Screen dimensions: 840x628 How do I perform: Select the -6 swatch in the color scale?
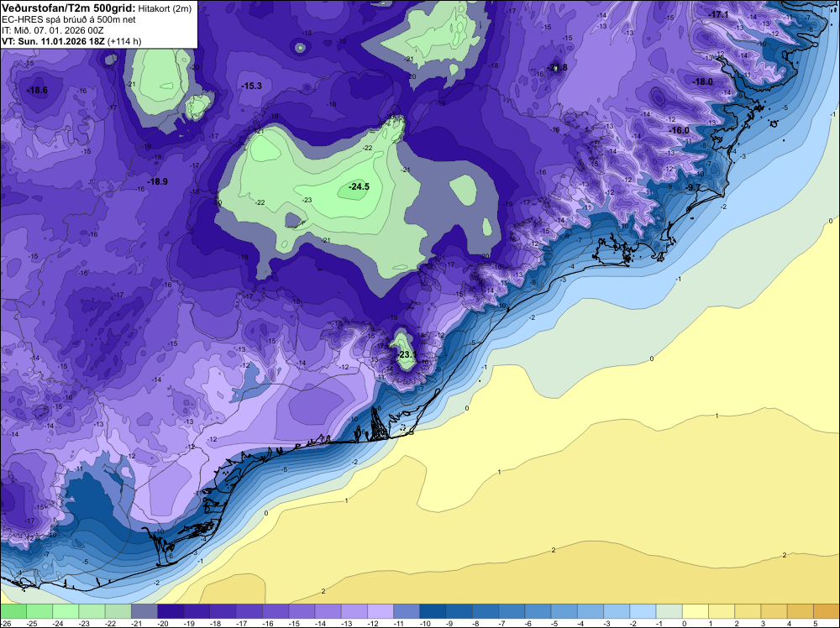click(538, 611)
